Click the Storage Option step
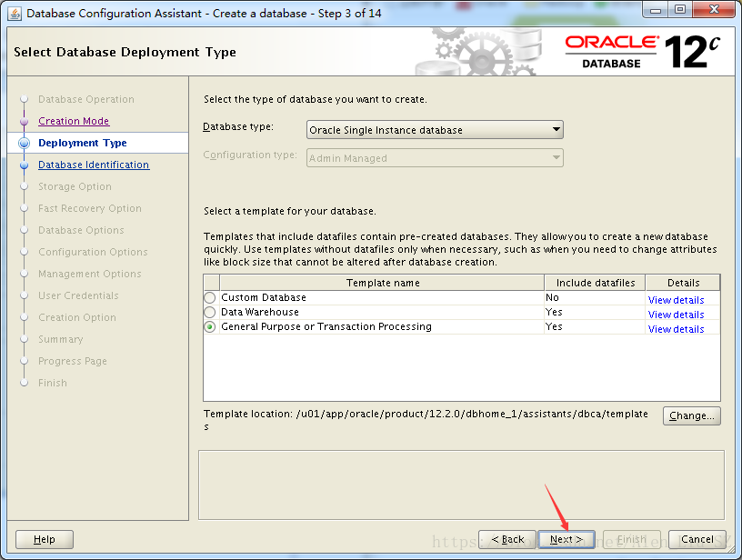 click(75, 186)
